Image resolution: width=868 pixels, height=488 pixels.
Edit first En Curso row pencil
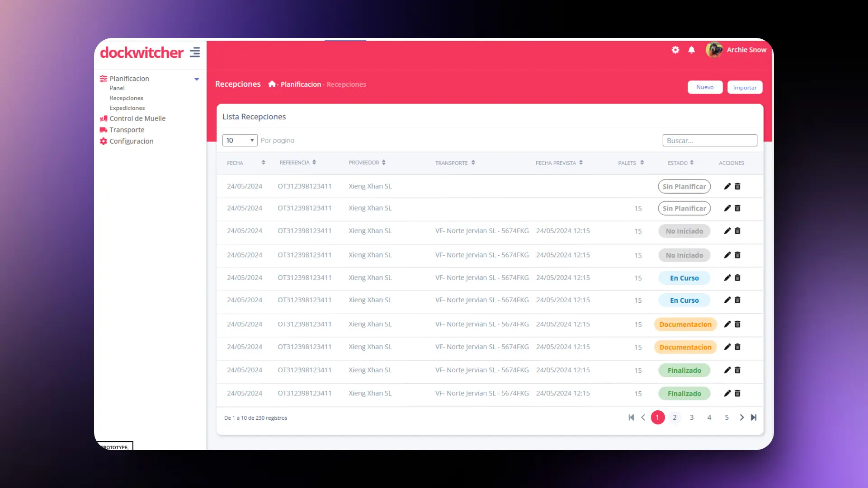(x=727, y=277)
